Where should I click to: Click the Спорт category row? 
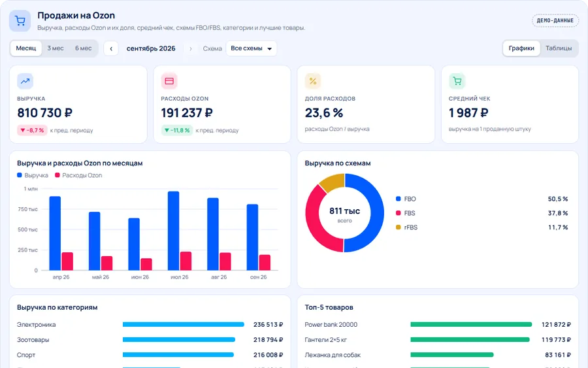pos(150,355)
